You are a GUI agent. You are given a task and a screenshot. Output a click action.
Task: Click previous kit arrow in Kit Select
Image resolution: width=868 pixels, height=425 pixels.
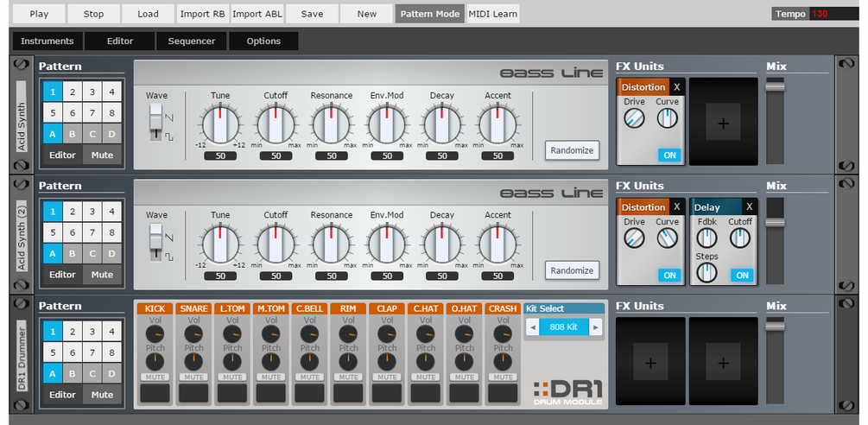point(532,327)
